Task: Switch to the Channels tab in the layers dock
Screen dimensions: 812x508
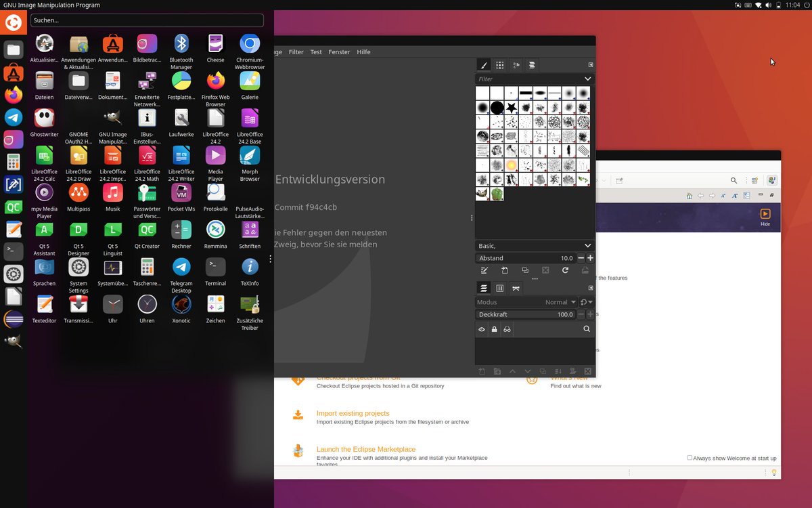Action: [499, 288]
